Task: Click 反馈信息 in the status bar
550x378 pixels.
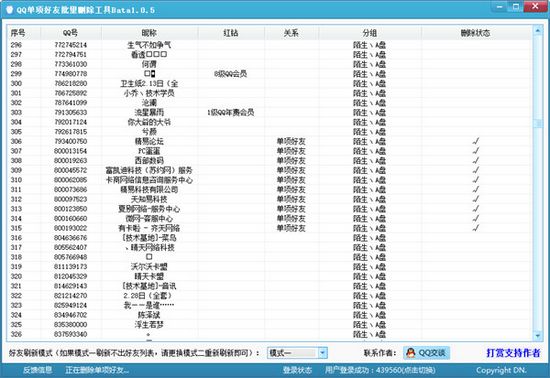Action: click(x=38, y=370)
